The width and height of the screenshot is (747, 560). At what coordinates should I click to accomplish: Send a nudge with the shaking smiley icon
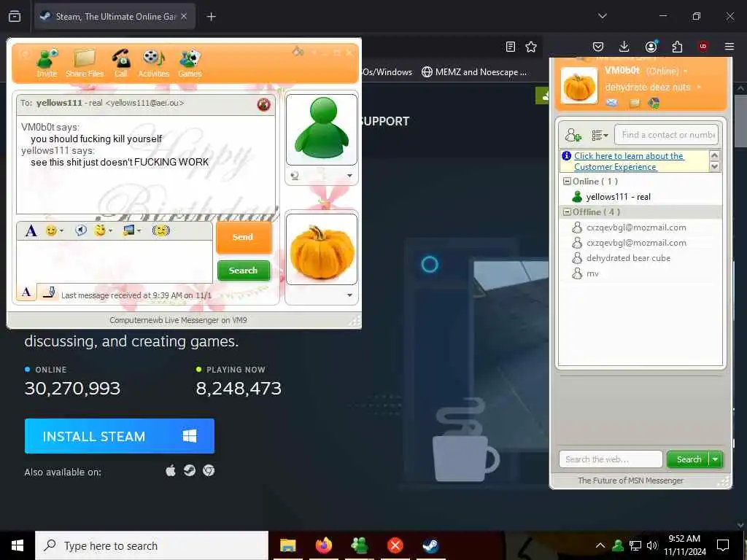161,230
